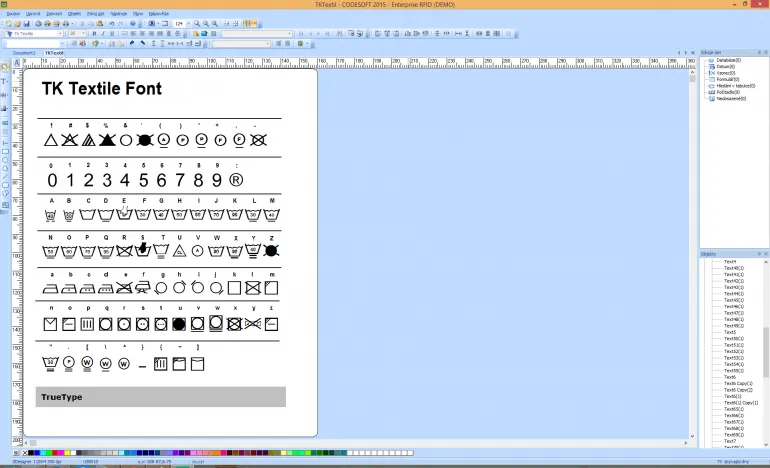Open the Upravit menu
770x468 pixels.
click(33, 14)
